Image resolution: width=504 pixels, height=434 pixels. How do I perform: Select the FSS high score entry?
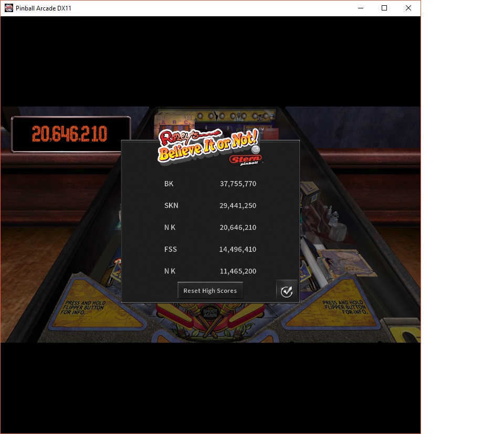click(170, 249)
